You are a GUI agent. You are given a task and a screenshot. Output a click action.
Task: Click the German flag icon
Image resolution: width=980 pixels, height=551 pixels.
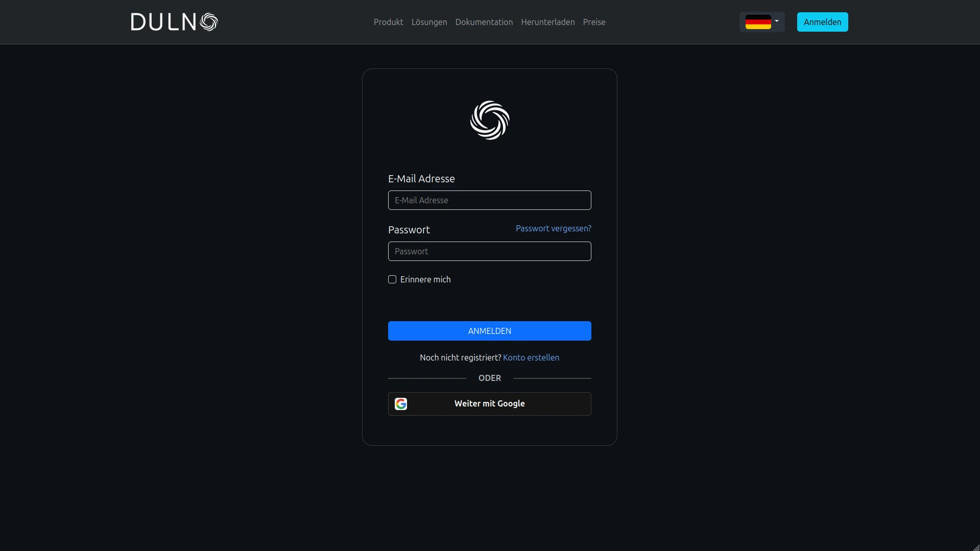tap(758, 22)
